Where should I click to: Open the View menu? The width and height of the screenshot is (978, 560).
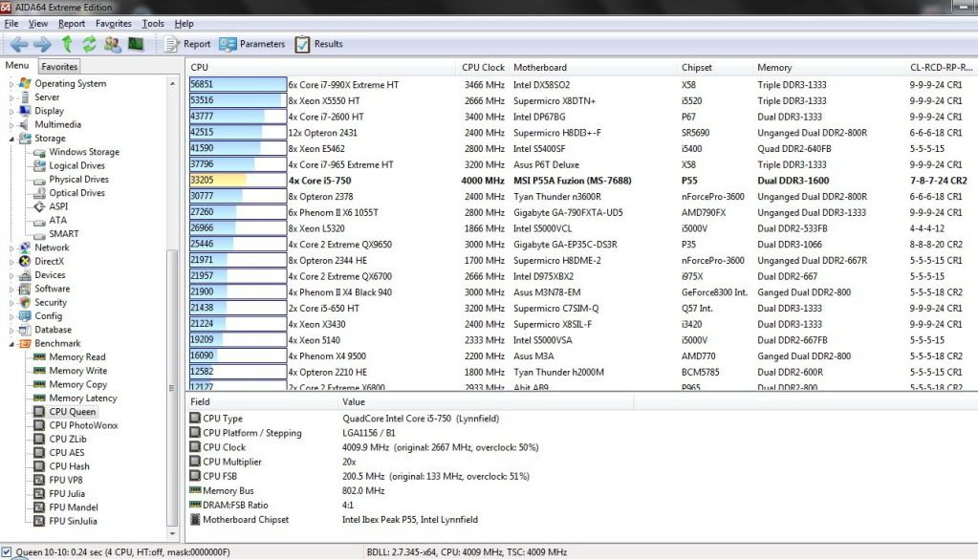point(38,24)
